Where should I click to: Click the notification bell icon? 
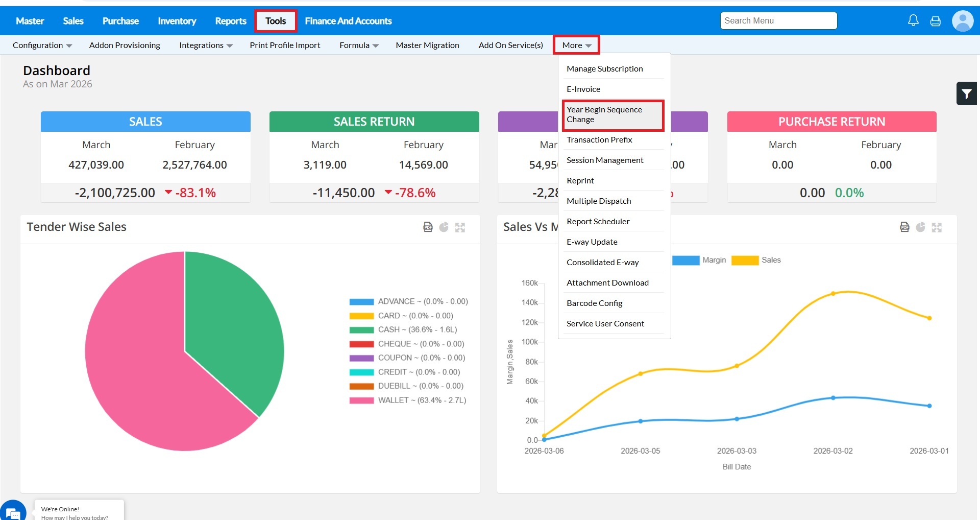pyautogui.click(x=913, y=20)
